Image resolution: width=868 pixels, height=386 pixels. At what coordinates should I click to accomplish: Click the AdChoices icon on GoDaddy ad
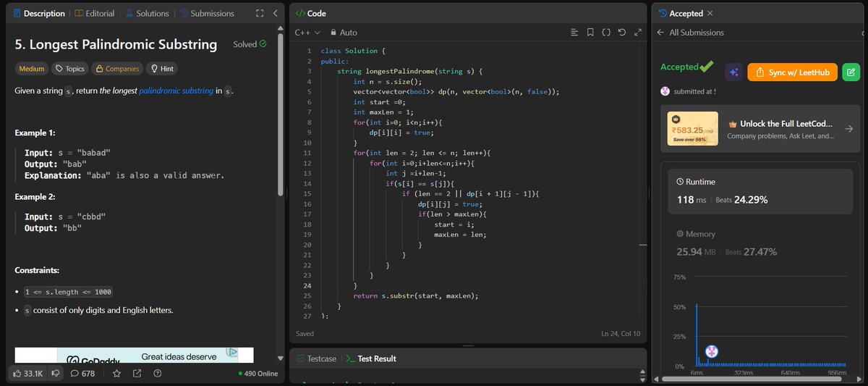point(231,353)
